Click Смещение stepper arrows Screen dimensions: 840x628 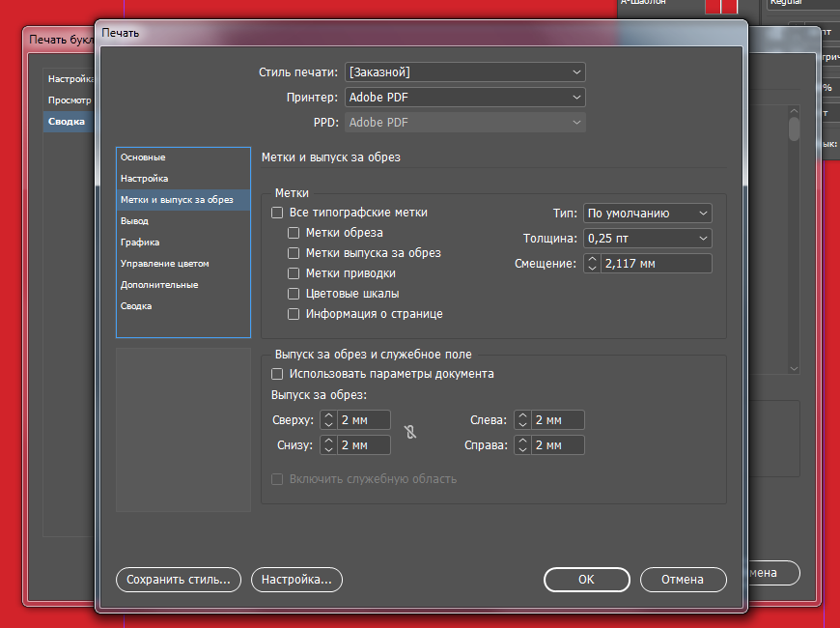pos(592,264)
